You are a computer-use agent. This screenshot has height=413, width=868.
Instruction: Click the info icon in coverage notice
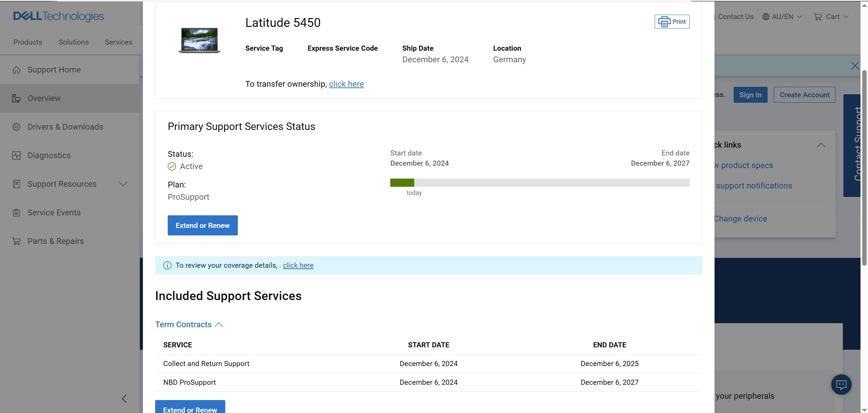click(x=167, y=265)
